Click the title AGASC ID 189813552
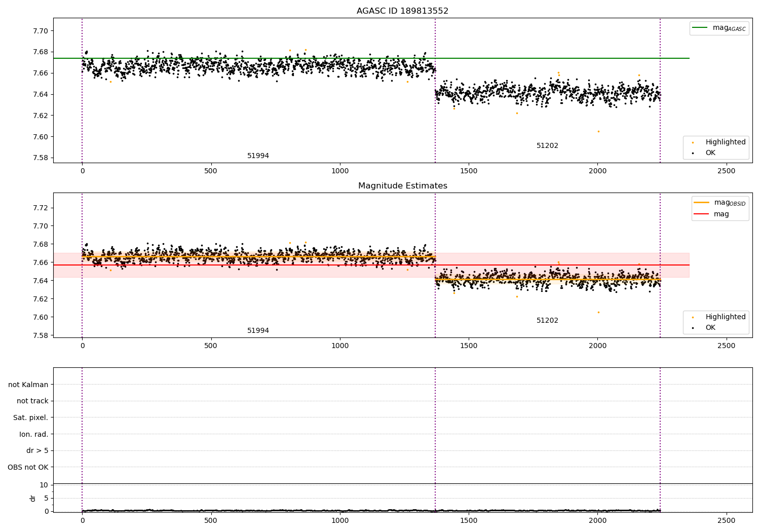This screenshot has height=532, width=760. 402,11
